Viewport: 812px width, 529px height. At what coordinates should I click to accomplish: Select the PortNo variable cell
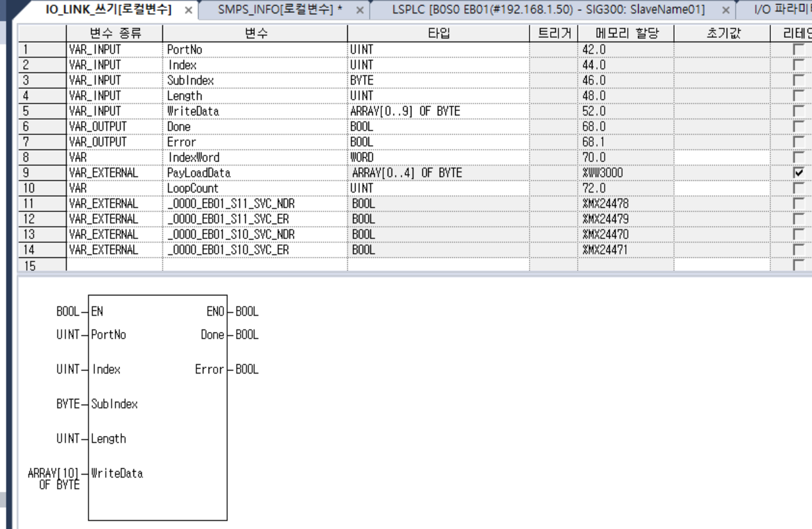[255, 49]
